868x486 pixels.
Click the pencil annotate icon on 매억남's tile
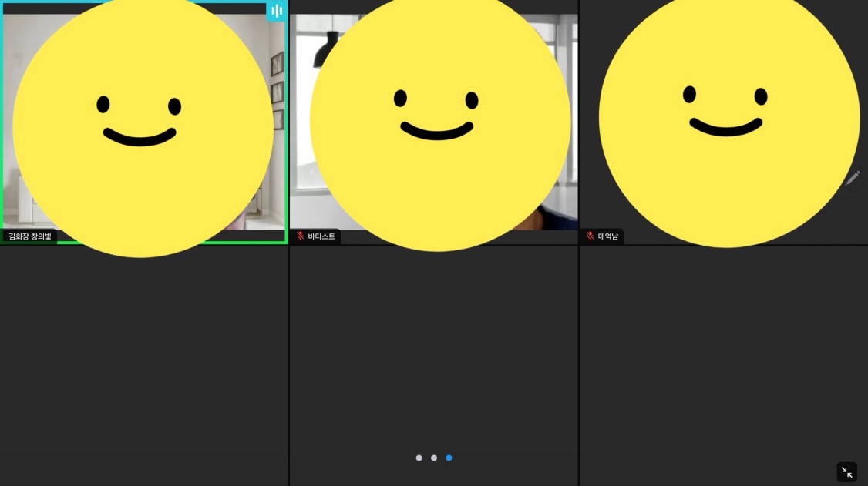pos(853,178)
